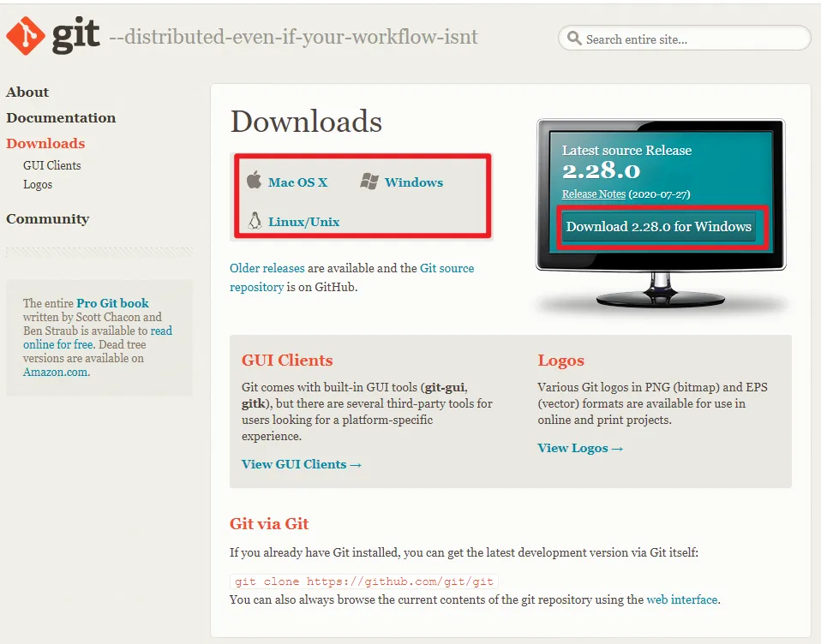821x644 pixels.
Task: Visit the Amazon.com link
Action: tap(56, 372)
